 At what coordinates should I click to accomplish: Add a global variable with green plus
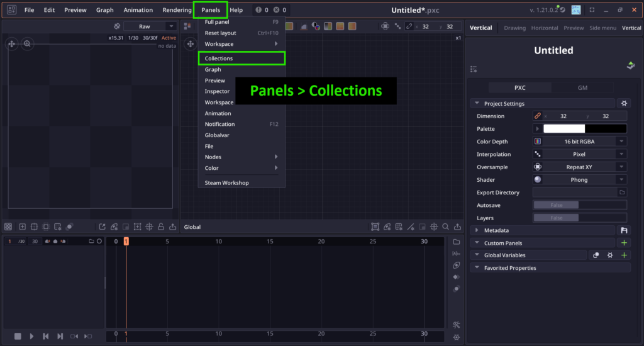point(624,255)
